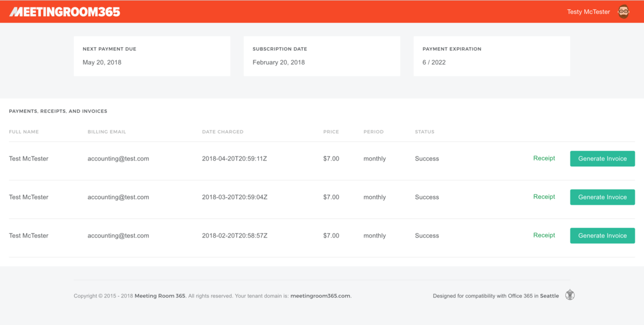644x325 pixels.
Task: Click $7.00 price in the 2018-03-20 row
Action: pyautogui.click(x=331, y=197)
